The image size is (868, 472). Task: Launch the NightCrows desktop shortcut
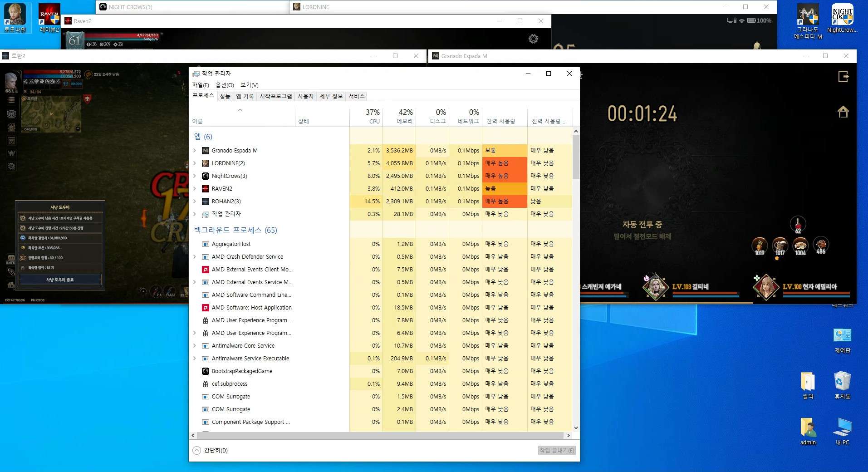(x=842, y=18)
